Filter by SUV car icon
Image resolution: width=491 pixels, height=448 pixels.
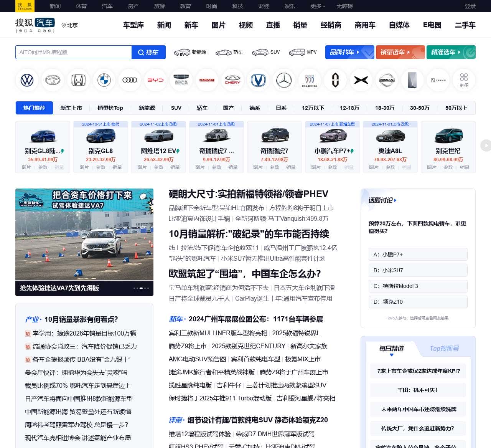tap(266, 52)
